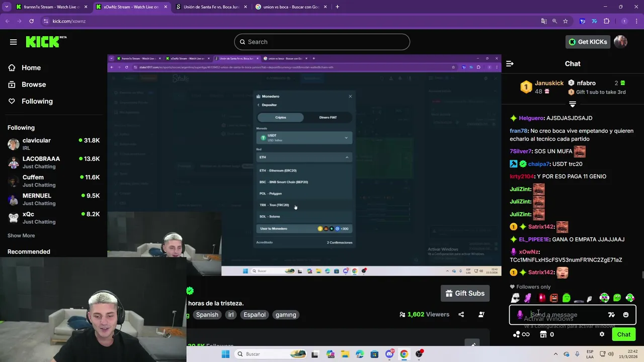Open the tab search dropdown in Chrome
This screenshot has width=644, height=362.
click(x=7, y=7)
